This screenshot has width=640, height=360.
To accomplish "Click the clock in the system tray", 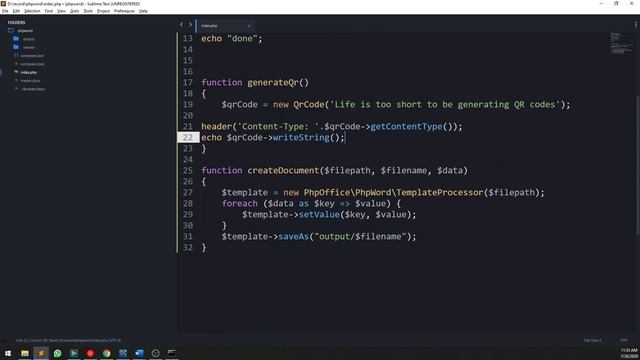I will pyautogui.click(x=629, y=353).
